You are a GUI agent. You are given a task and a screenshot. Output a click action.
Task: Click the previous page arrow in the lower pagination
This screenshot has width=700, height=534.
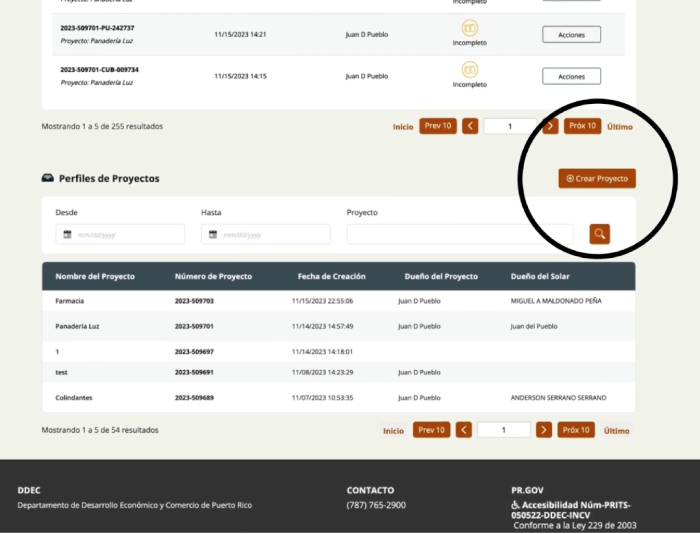pos(464,430)
